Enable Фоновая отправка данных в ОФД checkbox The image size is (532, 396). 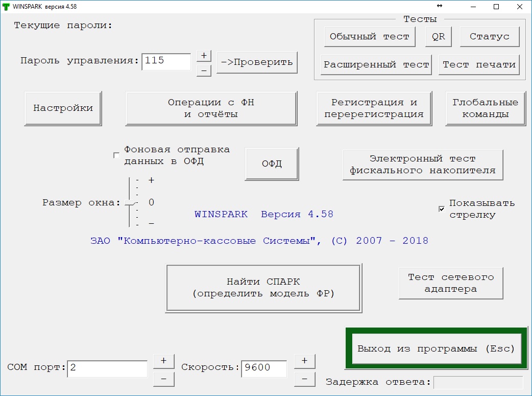tap(116, 155)
